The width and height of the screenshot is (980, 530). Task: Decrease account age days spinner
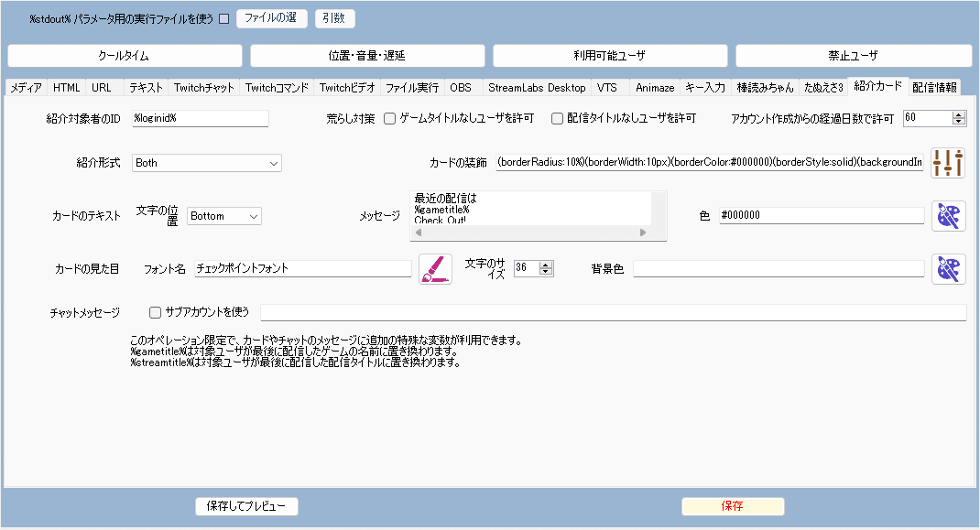point(959,121)
